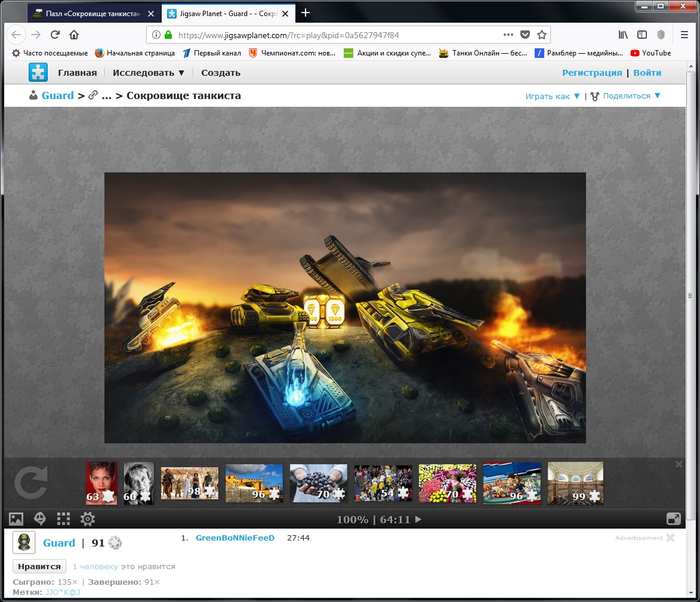
Task: Open the 60-piece black-and-white portrait puzzle
Action: [139, 483]
